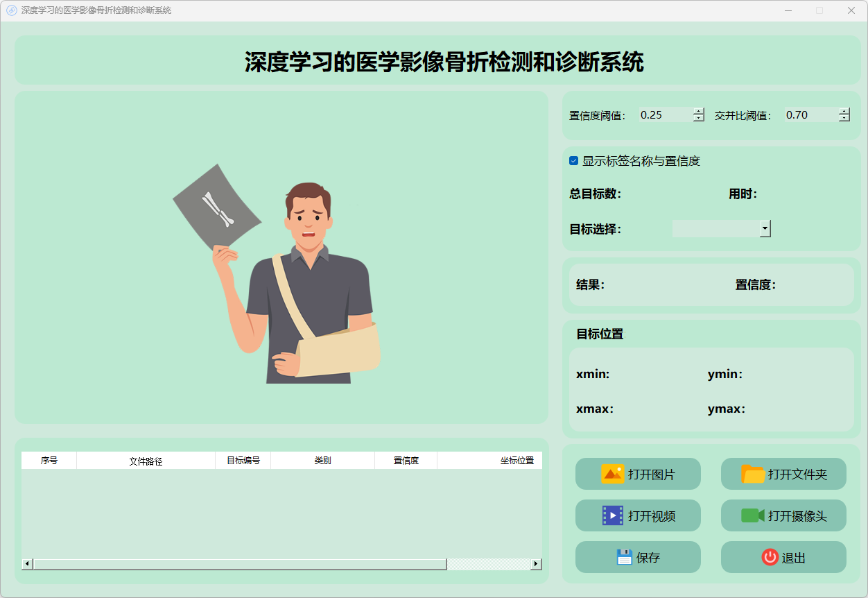Click the 类别 column header

322,461
